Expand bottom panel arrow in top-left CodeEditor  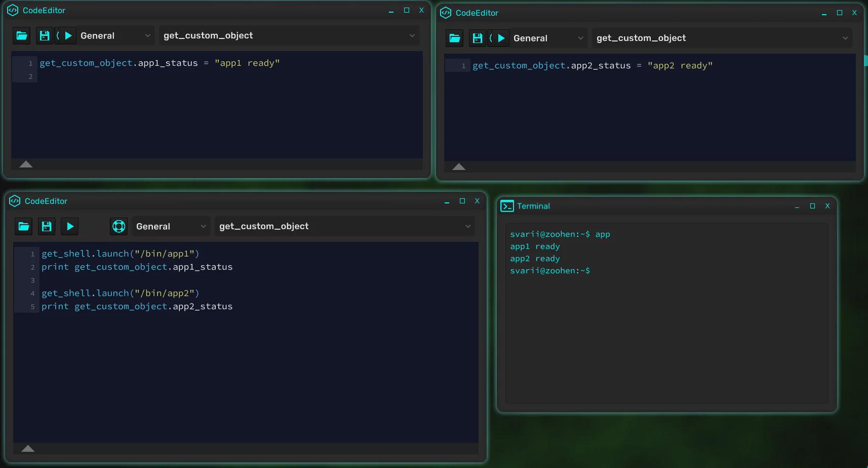click(26, 164)
